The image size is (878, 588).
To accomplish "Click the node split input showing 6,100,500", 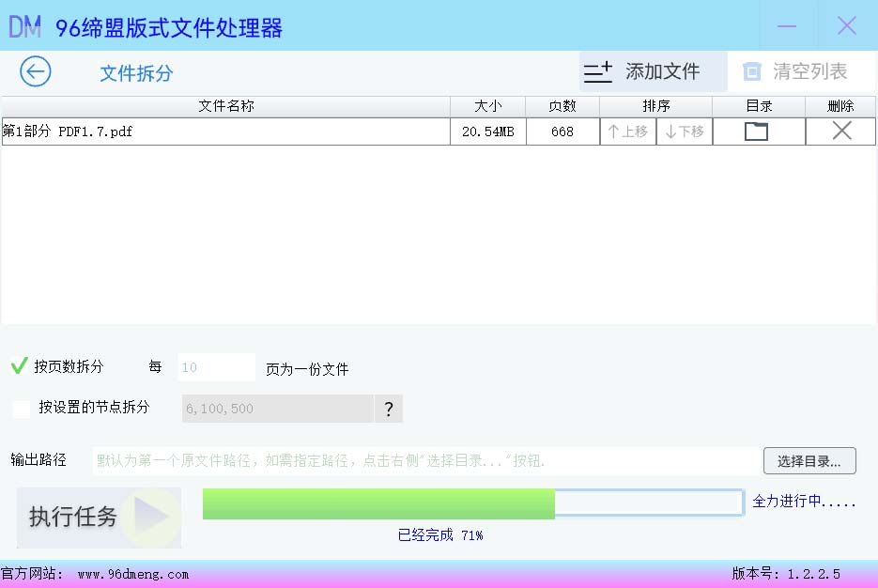I will (278, 409).
